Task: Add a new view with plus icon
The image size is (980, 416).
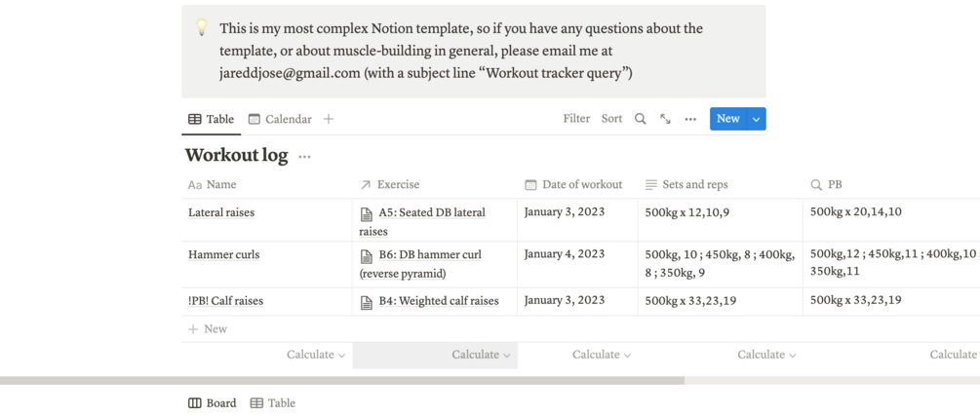Action: (x=329, y=119)
